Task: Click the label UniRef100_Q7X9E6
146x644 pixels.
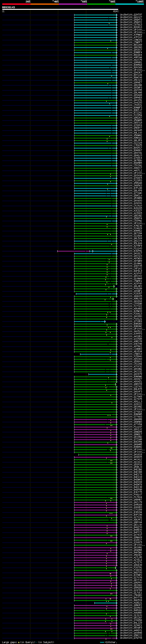Action: [131, 321]
